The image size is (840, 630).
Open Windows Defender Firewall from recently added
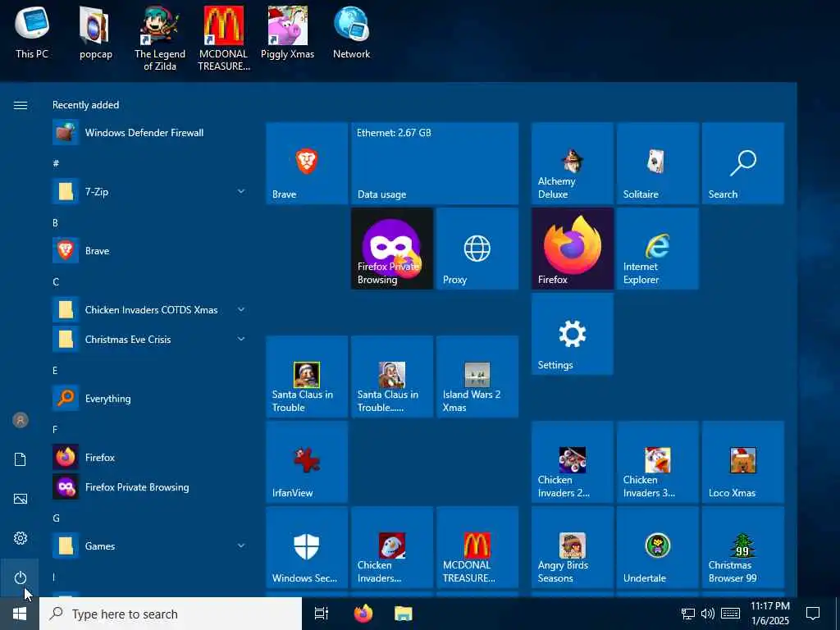click(150, 132)
